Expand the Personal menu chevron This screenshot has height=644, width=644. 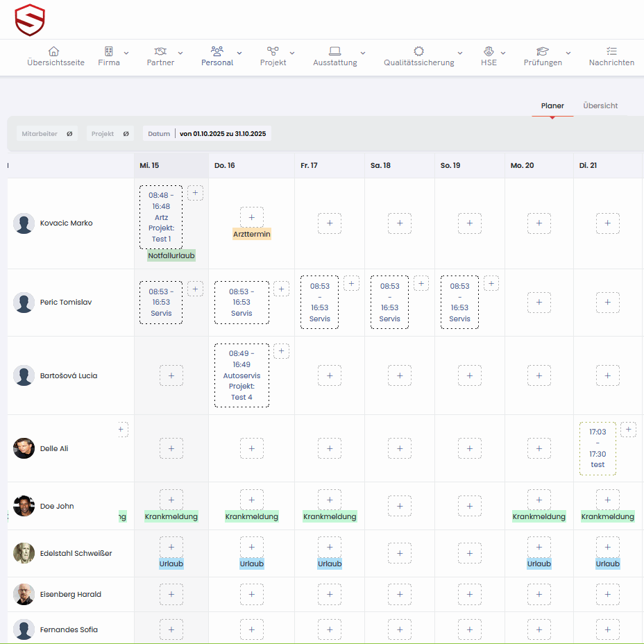(239, 53)
